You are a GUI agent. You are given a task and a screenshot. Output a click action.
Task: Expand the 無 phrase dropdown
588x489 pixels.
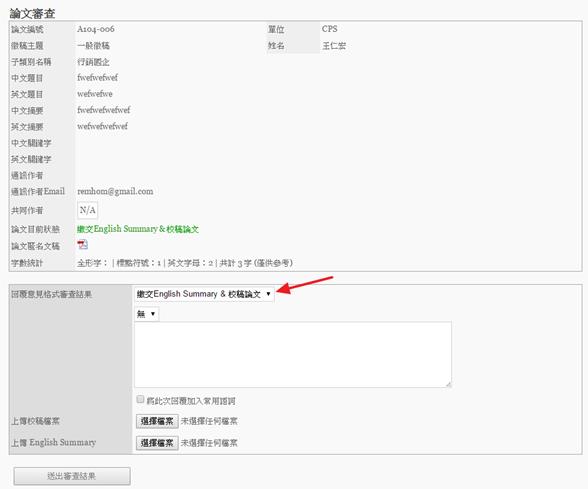click(147, 314)
